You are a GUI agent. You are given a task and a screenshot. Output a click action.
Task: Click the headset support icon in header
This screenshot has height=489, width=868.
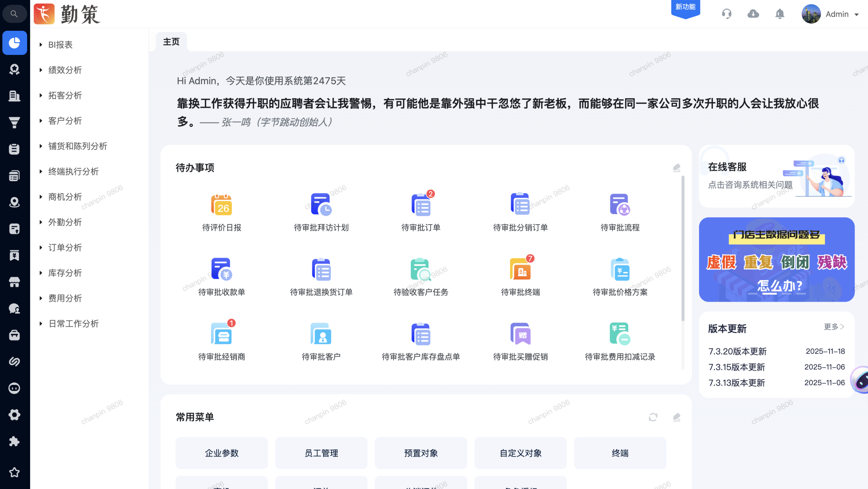point(726,14)
